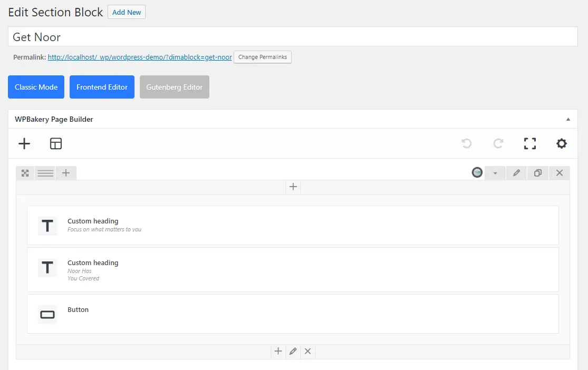Viewport: 588px width, 370px height.
Task: Click the round row color indicator
Action: click(x=477, y=172)
